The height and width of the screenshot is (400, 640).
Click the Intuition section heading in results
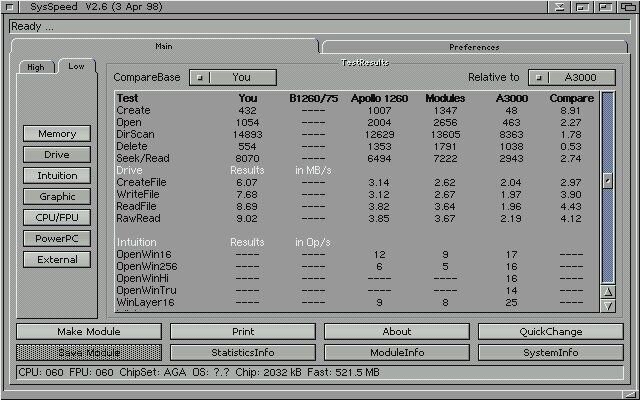pyautogui.click(x=136, y=242)
